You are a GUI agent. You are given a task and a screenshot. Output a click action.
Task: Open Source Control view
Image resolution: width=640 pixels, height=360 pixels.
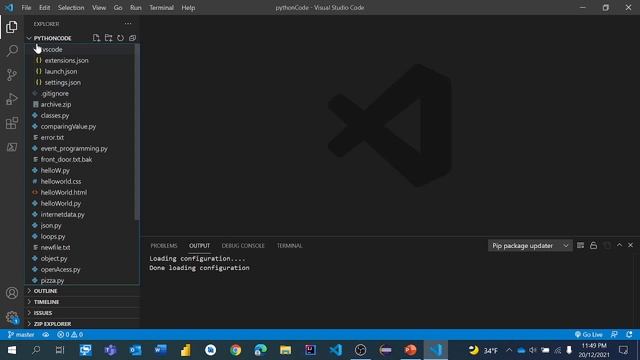coord(12,75)
